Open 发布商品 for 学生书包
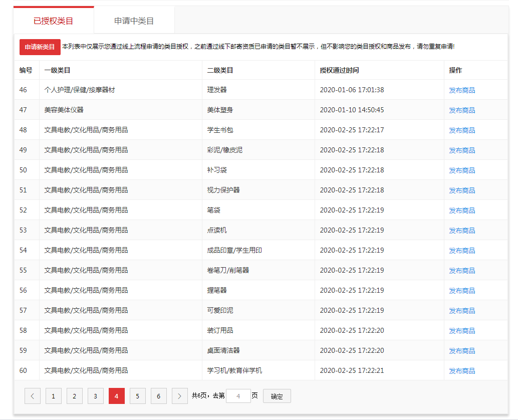 461,130
